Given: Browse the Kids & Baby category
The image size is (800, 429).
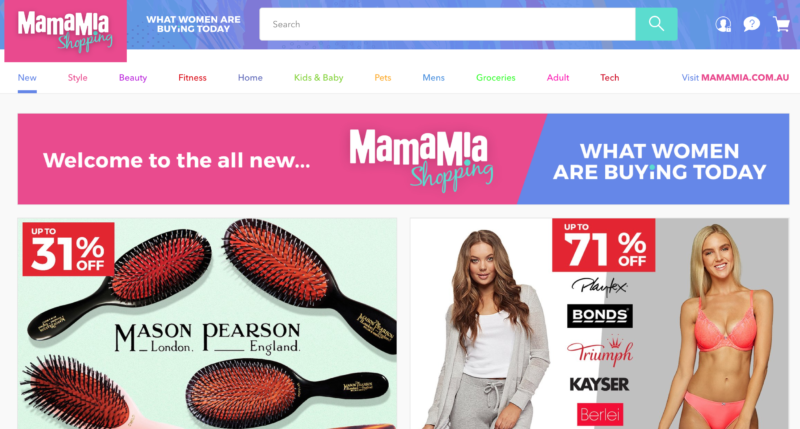Looking at the screenshot, I should (318, 78).
